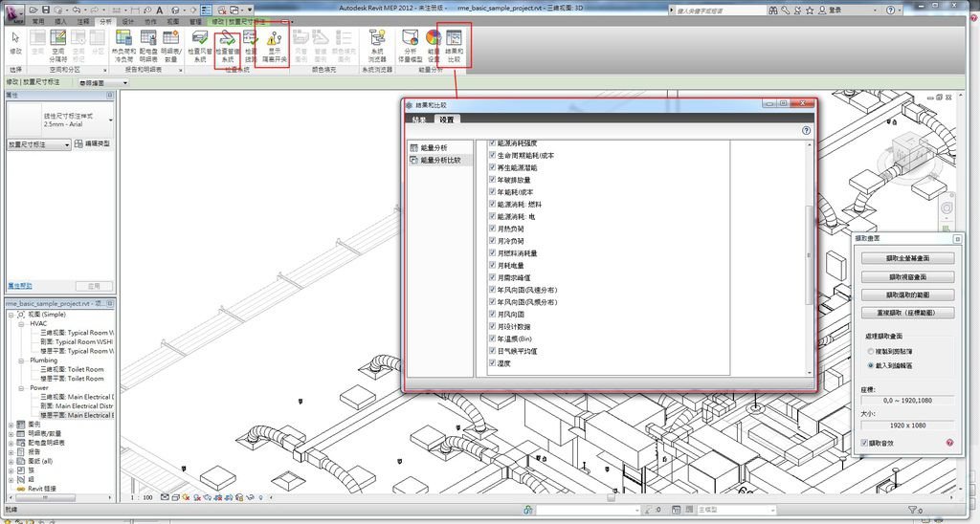Screen dimensions: 980x524
Task: Click the 擷取全螢幕畫面 button
Action: [907, 258]
